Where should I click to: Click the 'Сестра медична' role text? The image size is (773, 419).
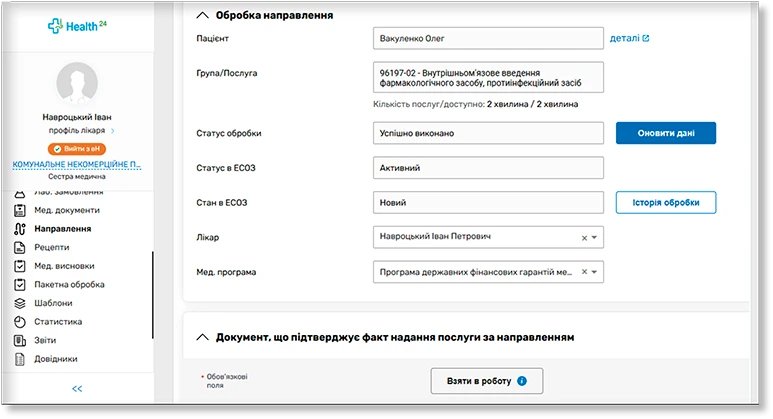tap(77, 176)
